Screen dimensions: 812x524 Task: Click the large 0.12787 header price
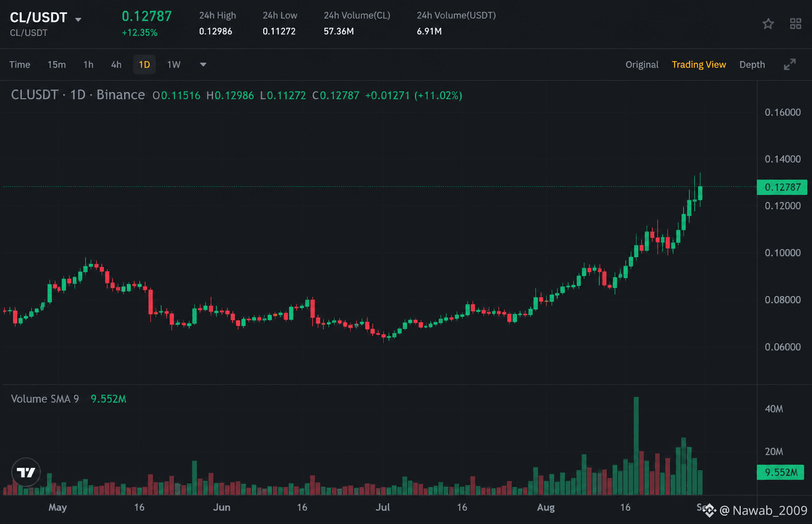coord(147,16)
